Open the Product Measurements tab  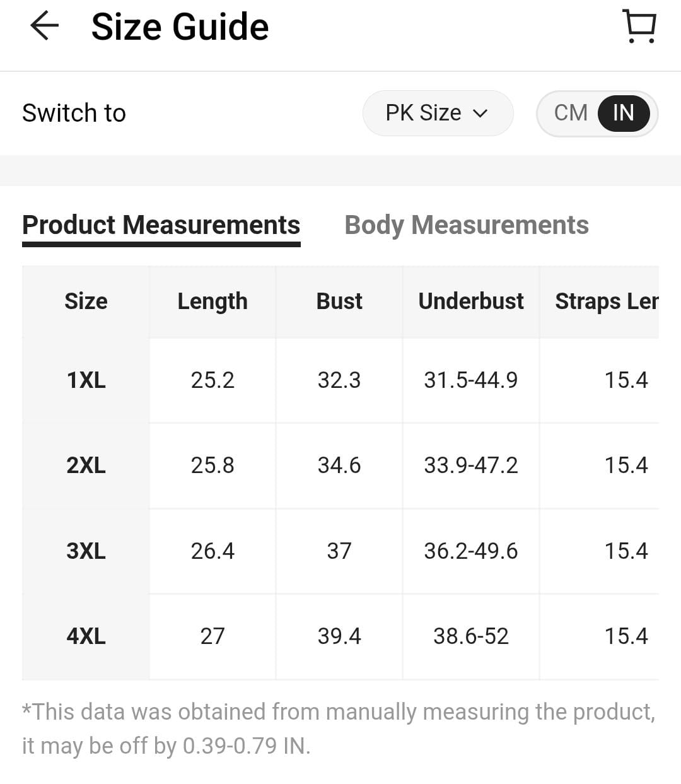(x=161, y=226)
